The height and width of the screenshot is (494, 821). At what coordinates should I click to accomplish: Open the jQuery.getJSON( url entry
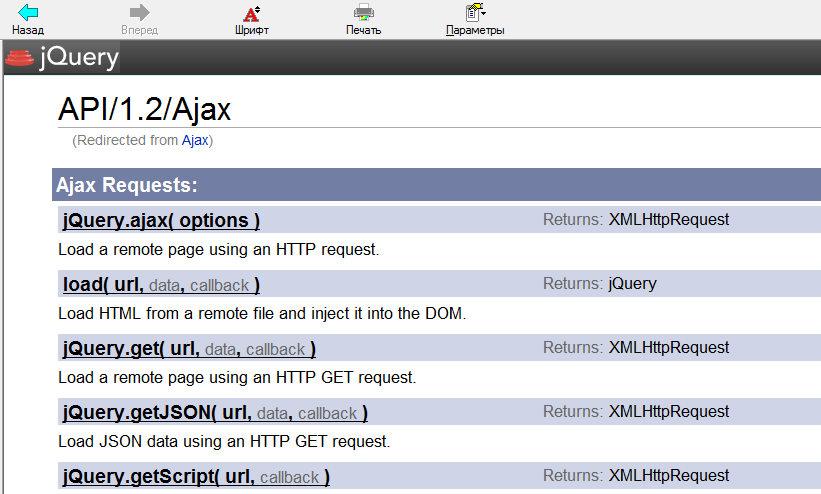[x=157, y=413]
